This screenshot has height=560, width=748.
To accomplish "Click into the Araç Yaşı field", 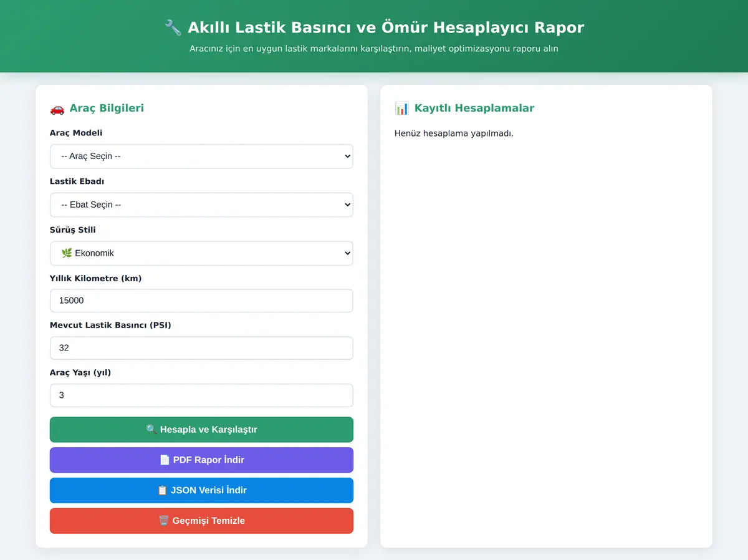I will pyautogui.click(x=201, y=395).
